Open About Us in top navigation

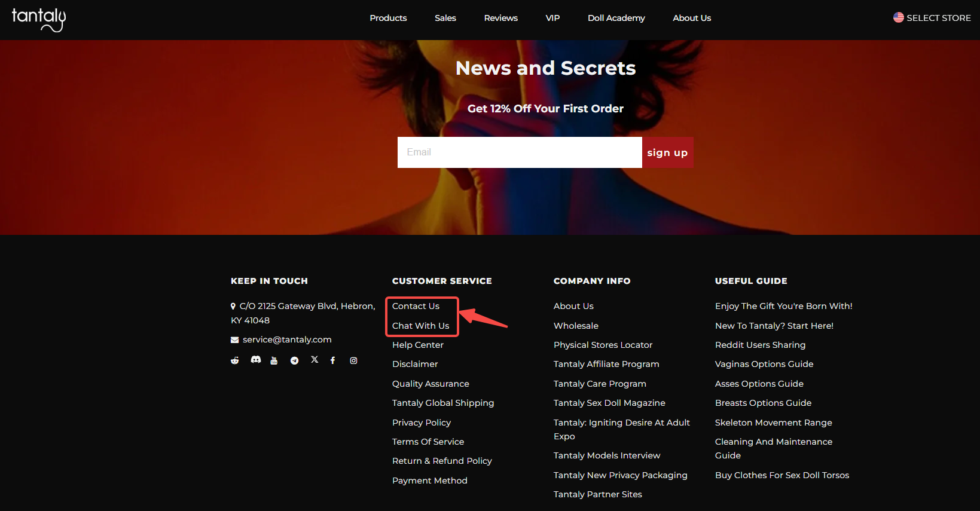point(692,18)
